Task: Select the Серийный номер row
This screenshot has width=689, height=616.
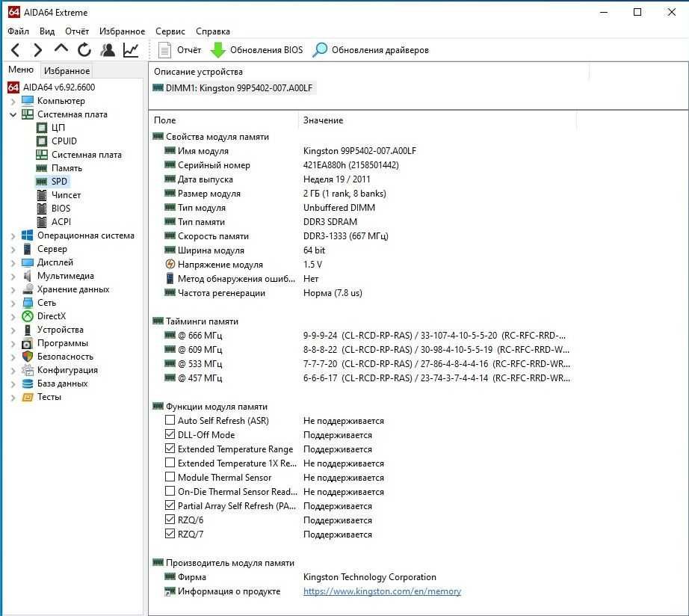Action: (362, 165)
